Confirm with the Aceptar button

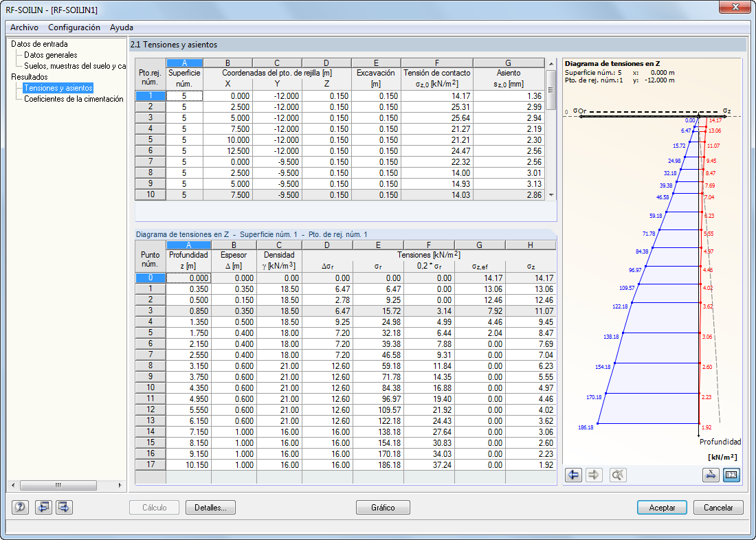tap(661, 508)
